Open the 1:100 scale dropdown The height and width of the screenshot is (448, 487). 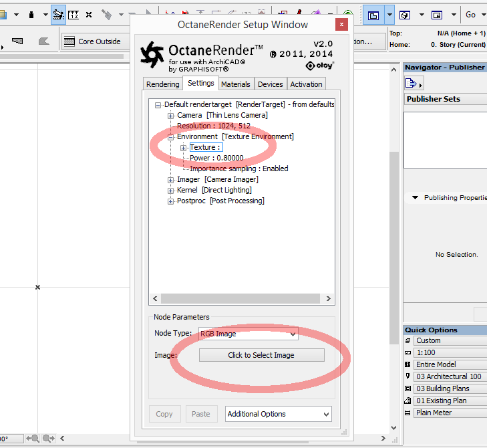(450, 352)
